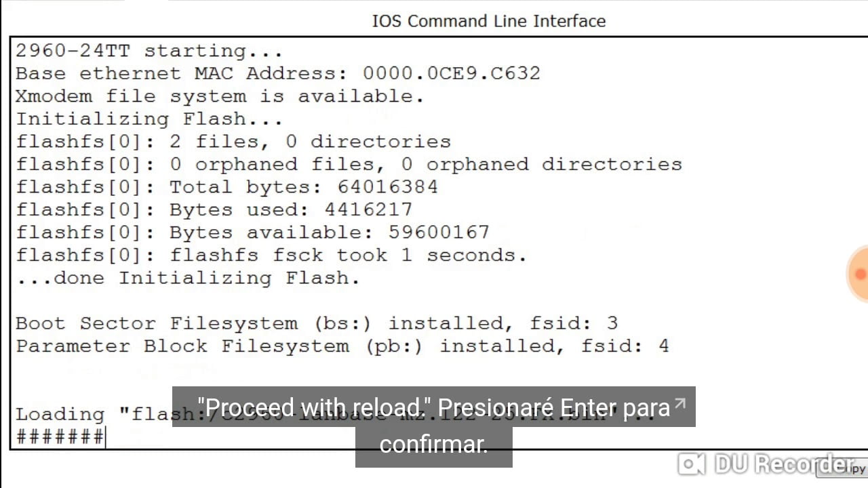Click the Boot Sector Filesystem installed line
This screenshot has width=868, height=488.
coord(317,323)
